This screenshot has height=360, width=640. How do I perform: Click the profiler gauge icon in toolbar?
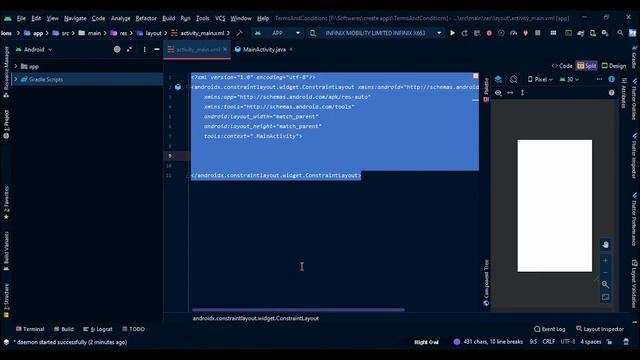click(513, 33)
